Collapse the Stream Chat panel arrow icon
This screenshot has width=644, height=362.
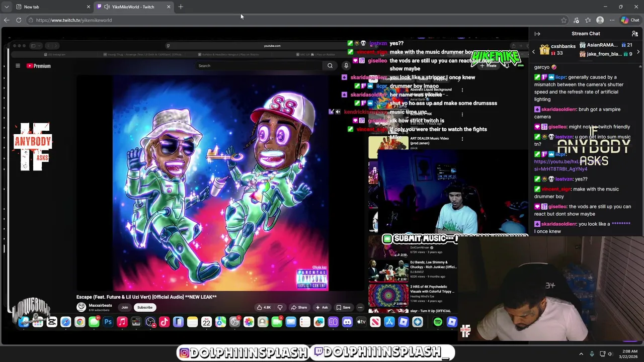pos(537,34)
